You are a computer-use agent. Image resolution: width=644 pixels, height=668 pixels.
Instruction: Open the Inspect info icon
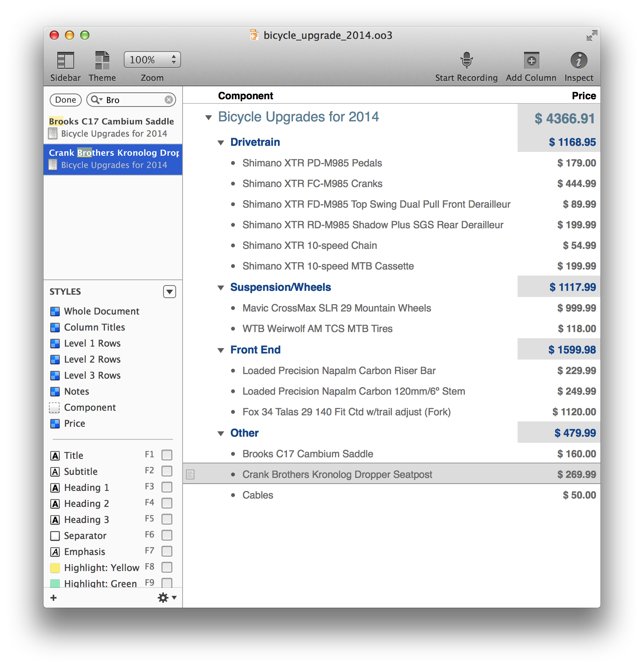[x=579, y=60]
